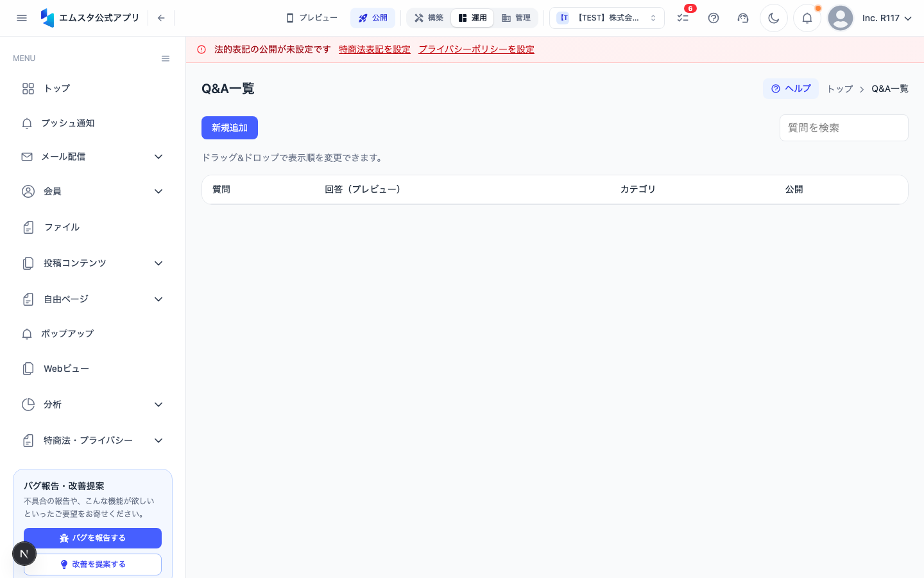The width and height of the screenshot is (924, 578).
Task: Collapse sidebar using MENU lines icon
Action: click(x=166, y=58)
